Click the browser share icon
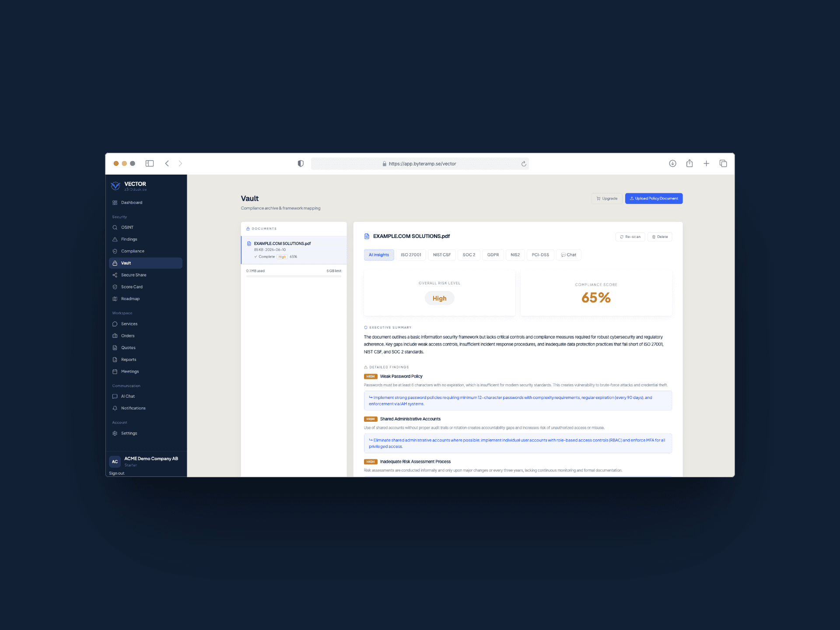Viewport: 840px width, 630px height. [x=689, y=163]
